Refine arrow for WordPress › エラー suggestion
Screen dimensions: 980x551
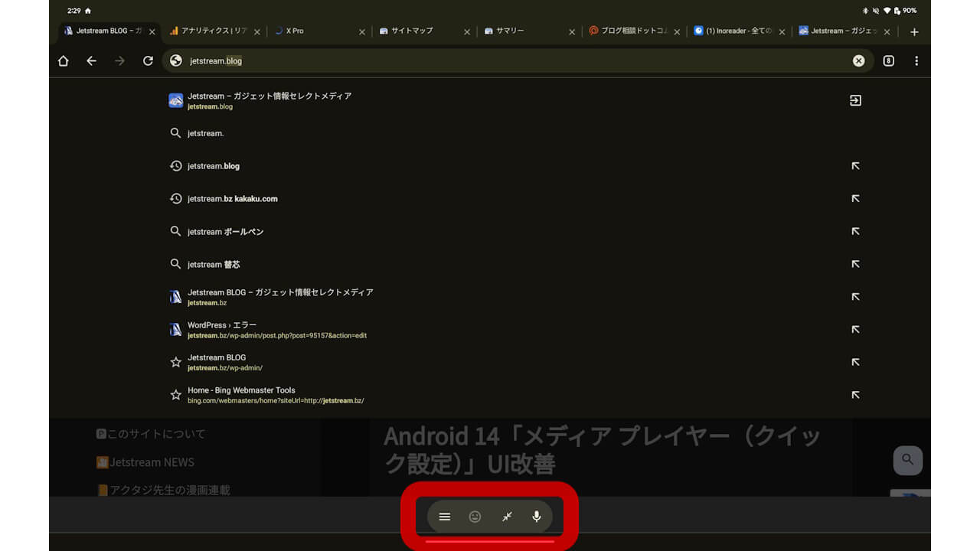(855, 330)
